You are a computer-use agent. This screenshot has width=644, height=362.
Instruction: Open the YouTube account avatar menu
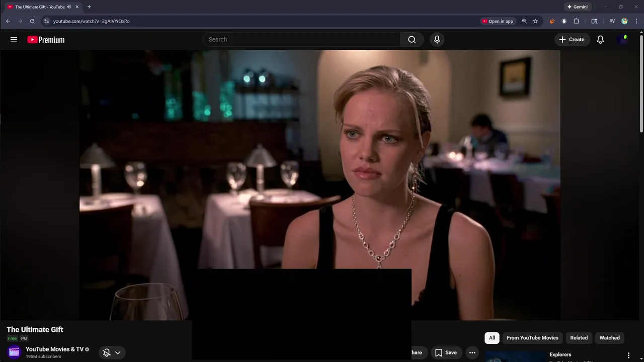622,40
